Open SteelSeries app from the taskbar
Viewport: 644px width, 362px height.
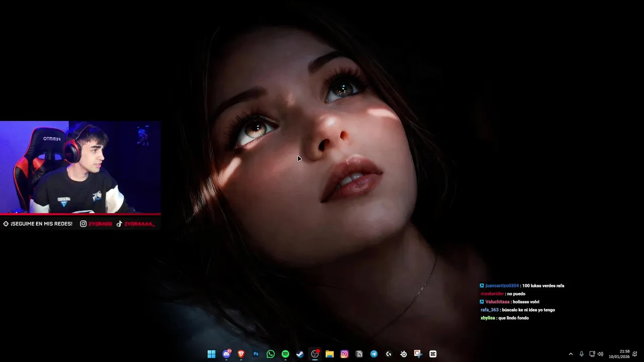pyautogui.click(x=404, y=354)
